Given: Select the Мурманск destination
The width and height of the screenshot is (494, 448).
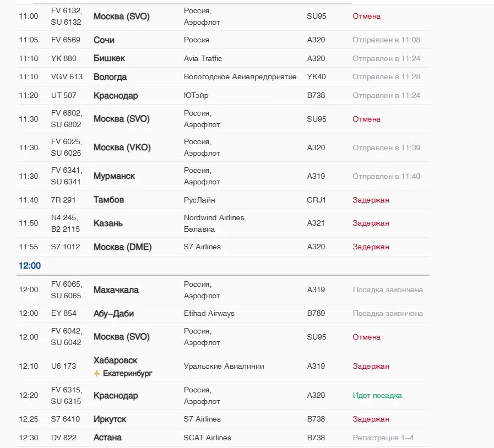Looking at the screenshot, I should (114, 176).
